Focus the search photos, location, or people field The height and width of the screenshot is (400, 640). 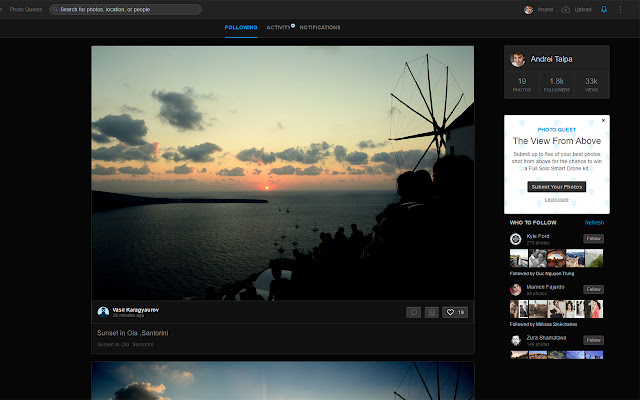(x=126, y=9)
